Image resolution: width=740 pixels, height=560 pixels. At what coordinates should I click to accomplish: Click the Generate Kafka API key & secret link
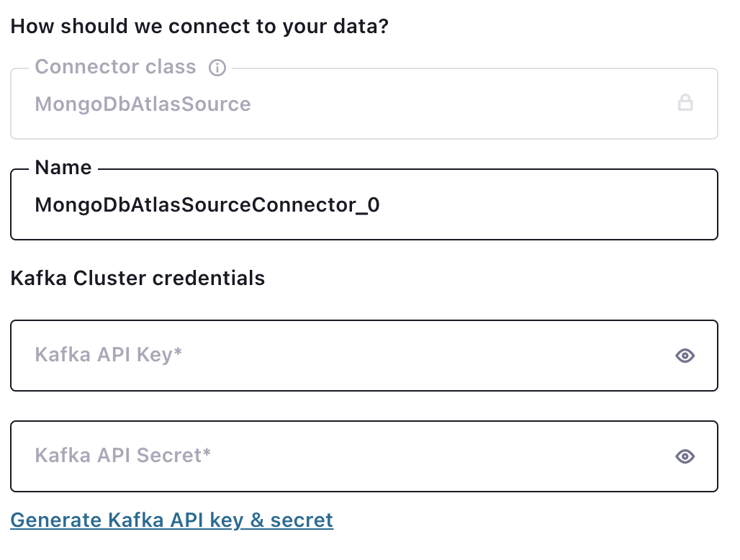pos(171,520)
